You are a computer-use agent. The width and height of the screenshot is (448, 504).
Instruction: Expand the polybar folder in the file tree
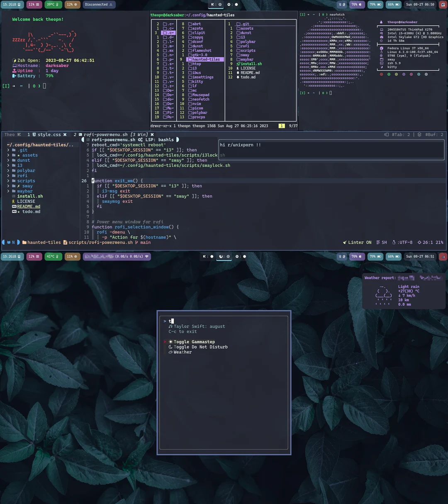(x=26, y=170)
